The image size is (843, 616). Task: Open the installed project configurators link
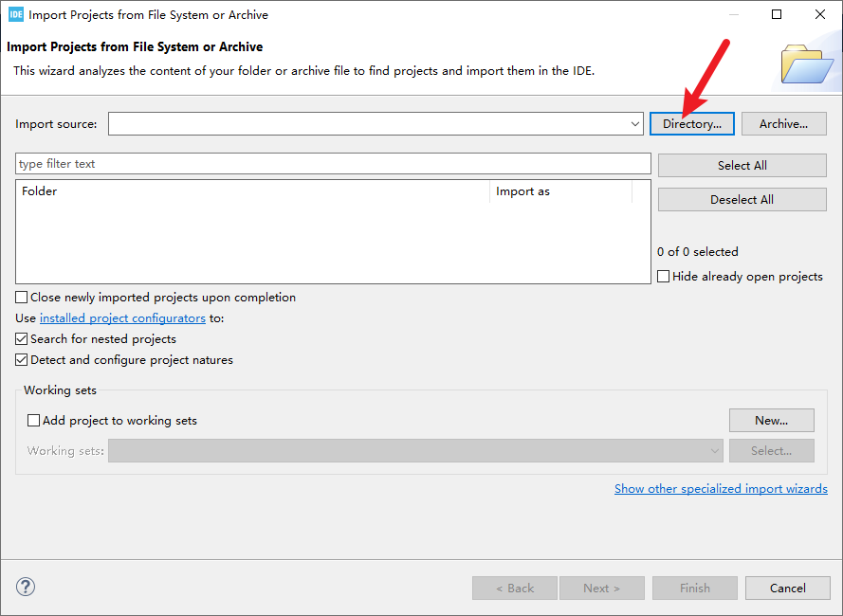[x=122, y=318]
